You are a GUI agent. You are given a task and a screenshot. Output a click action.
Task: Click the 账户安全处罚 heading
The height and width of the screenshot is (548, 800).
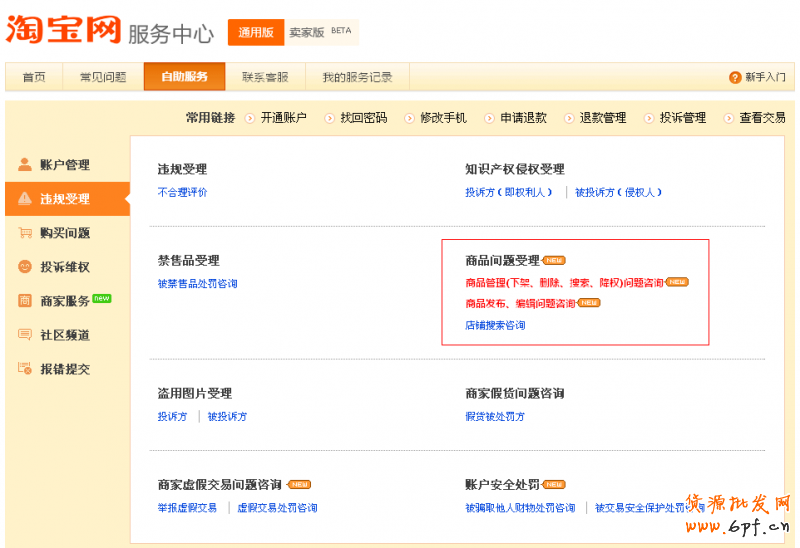tap(503, 484)
